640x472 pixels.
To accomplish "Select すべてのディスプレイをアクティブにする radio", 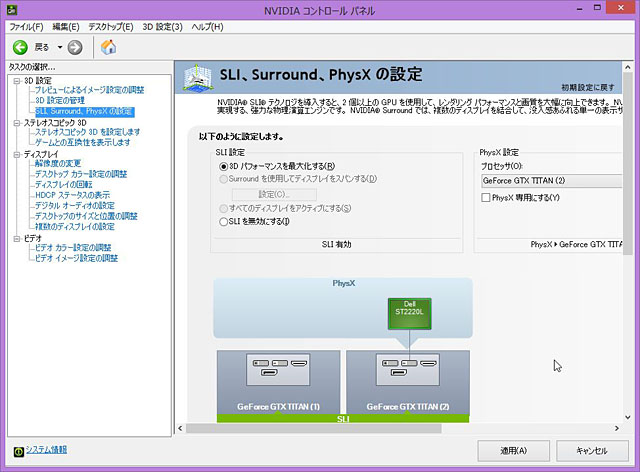I will coord(223,209).
